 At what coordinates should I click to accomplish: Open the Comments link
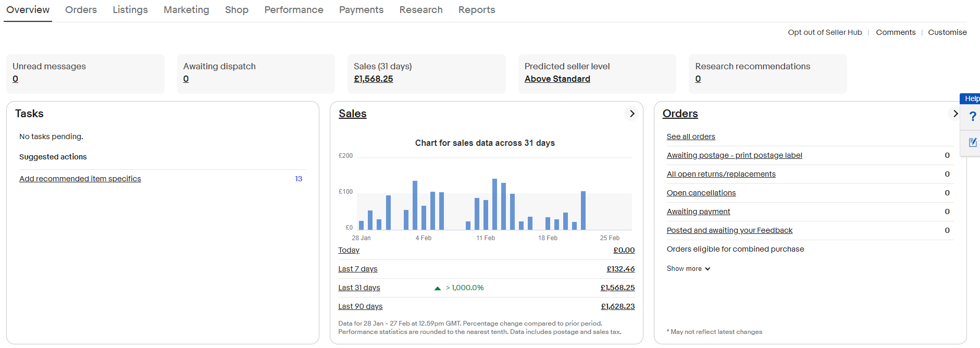(x=895, y=32)
